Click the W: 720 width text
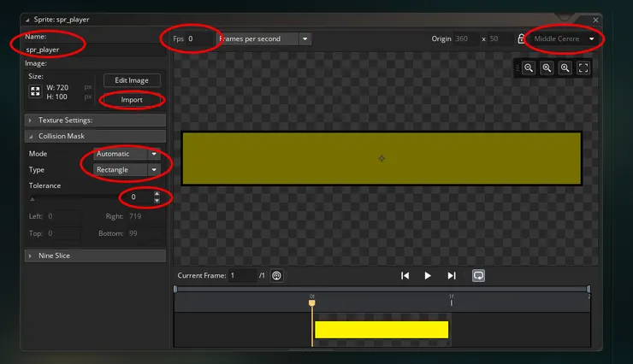This screenshot has height=364, width=633. (57, 87)
